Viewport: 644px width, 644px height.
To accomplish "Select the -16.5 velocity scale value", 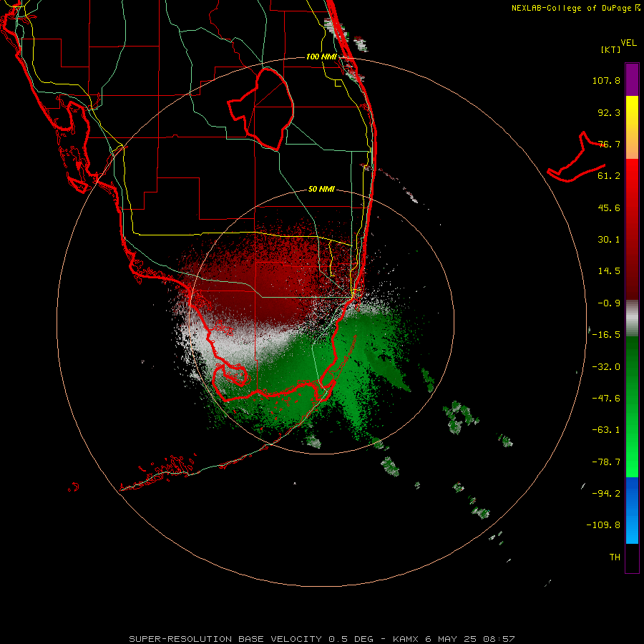I will click(606, 335).
